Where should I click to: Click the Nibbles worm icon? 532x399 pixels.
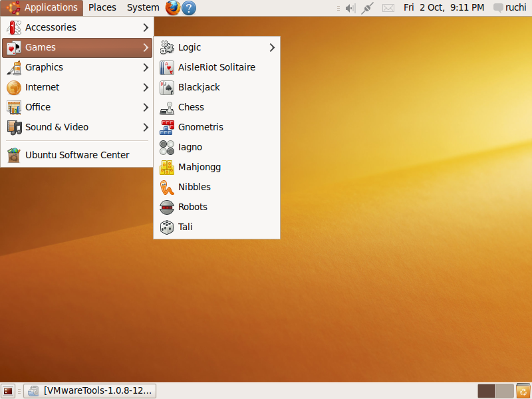tap(167, 188)
